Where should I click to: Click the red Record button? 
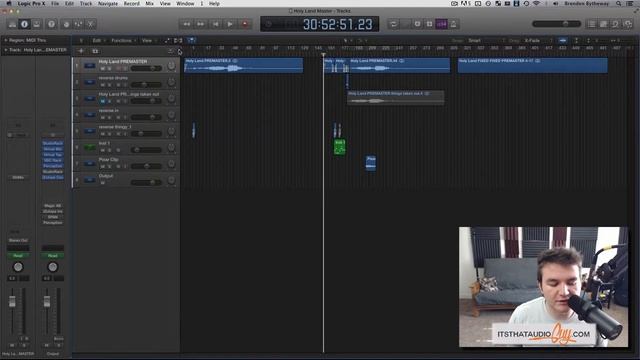coord(245,24)
